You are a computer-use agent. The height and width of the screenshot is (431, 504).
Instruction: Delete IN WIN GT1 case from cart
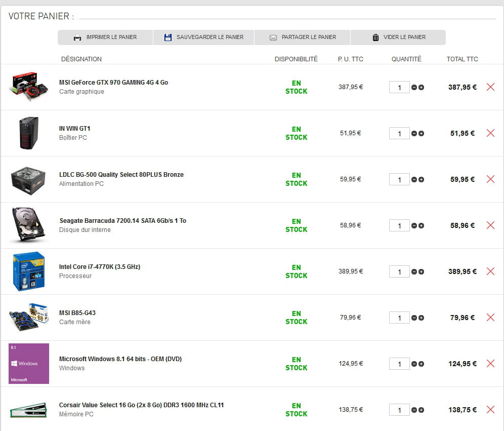(x=490, y=133)
